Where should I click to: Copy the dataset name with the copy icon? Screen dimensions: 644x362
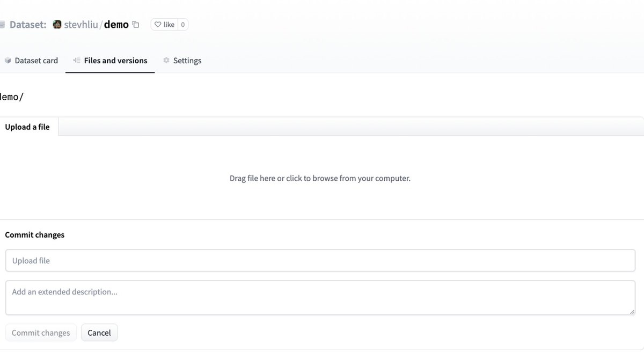tap(136, 25)
